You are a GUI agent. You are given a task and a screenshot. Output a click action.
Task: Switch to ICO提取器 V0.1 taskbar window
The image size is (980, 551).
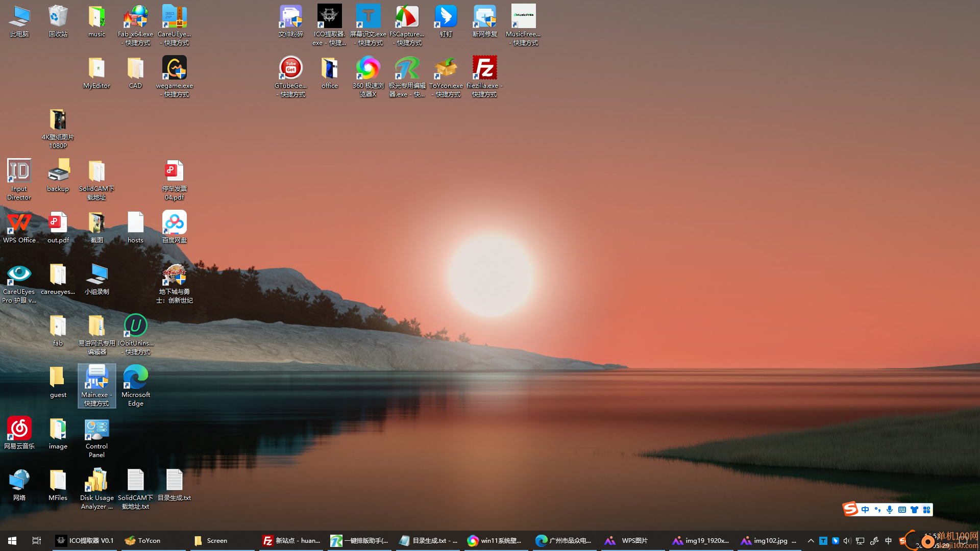(85, 540)
